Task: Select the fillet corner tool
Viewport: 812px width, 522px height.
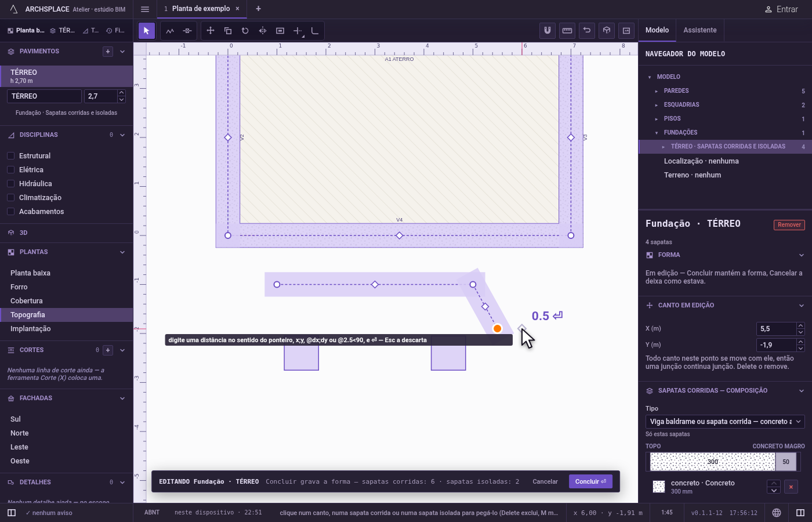Action: click(x=315, y=31)
